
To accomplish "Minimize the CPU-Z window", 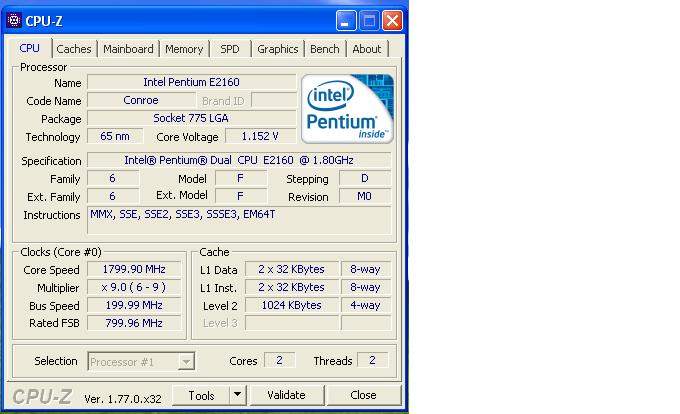I will [x=346, y=20].
